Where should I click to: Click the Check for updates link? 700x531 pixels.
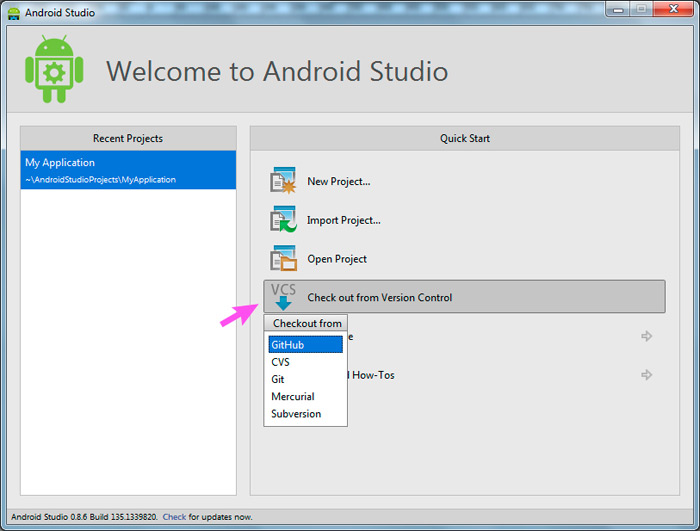[174, 517]
